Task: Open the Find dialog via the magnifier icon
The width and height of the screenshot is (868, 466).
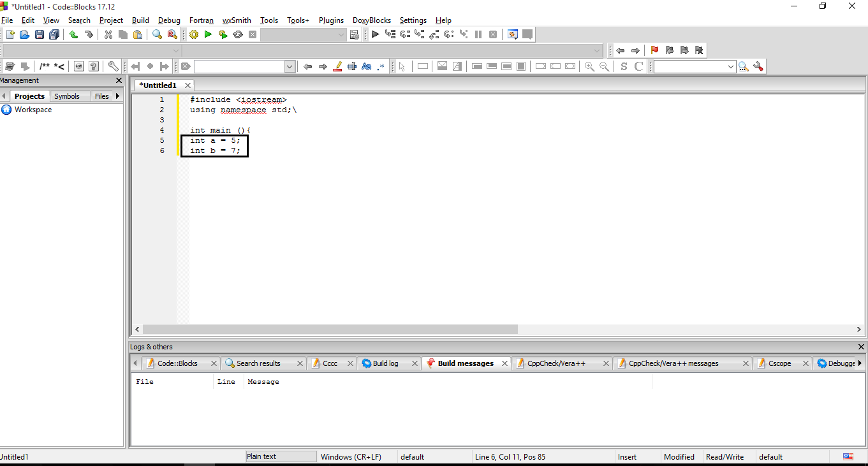Action: [156, 34]
